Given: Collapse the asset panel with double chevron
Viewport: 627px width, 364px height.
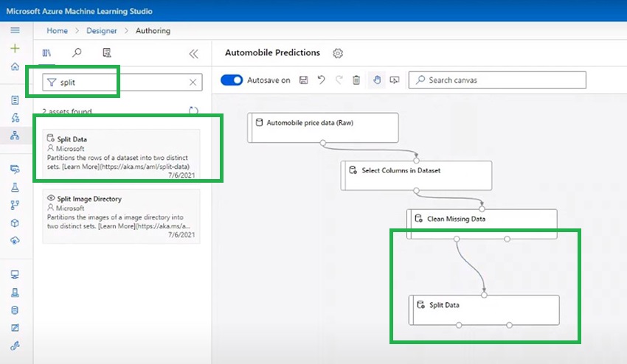Looking at the screenshot, I should pyautogui.click(x=193, y=54).
